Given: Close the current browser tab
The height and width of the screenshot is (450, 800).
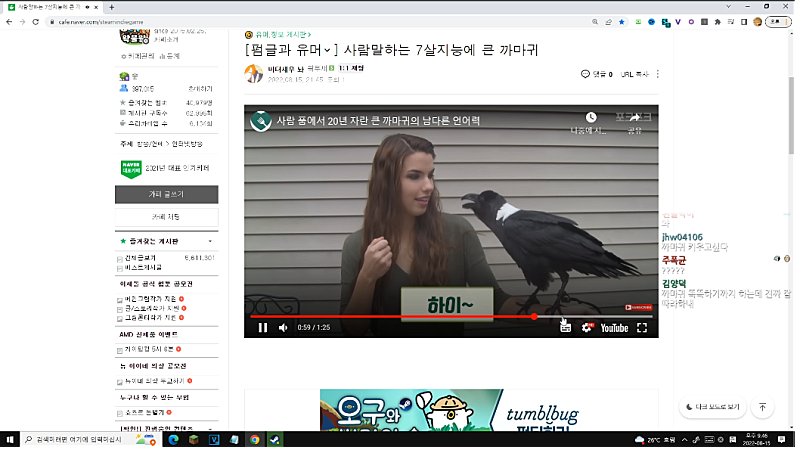Looking at the screenshot, I should 96,7.
